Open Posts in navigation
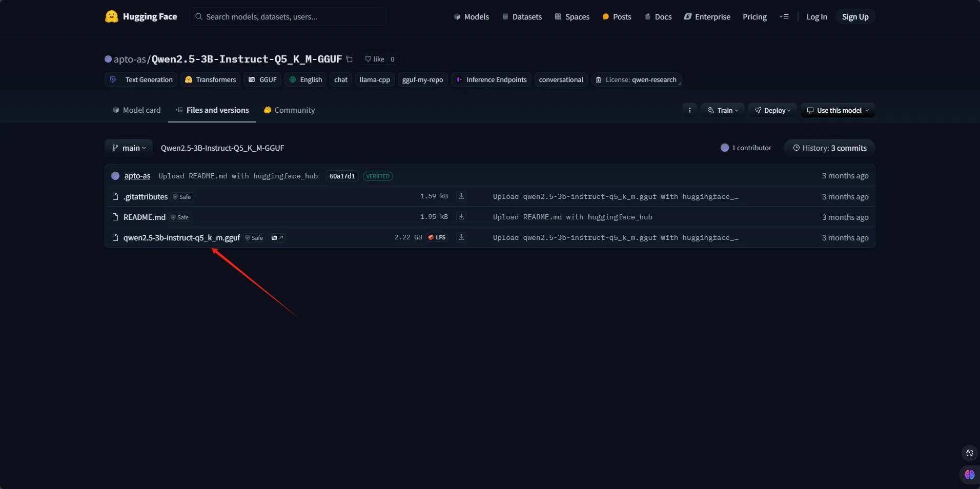Viewport: 980px width, 489px height. coord(617,17)
